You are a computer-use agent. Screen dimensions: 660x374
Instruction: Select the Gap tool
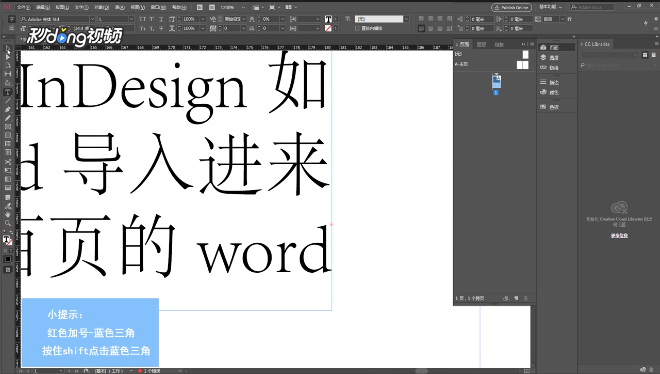coord(8,74)
